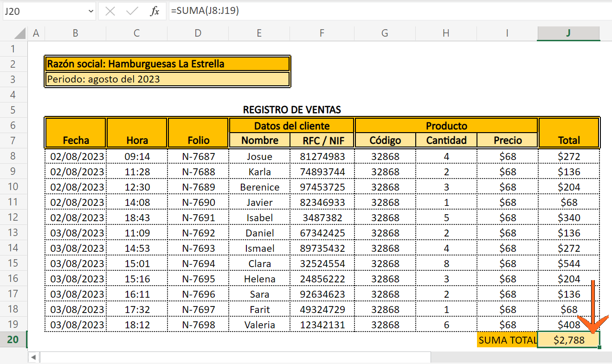
Task: Select the row 20 header
Action: [13, 339]
